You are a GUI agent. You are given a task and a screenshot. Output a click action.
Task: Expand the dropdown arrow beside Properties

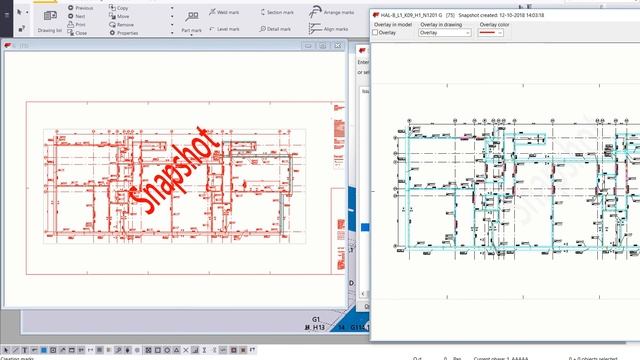(x=172, y=33)
